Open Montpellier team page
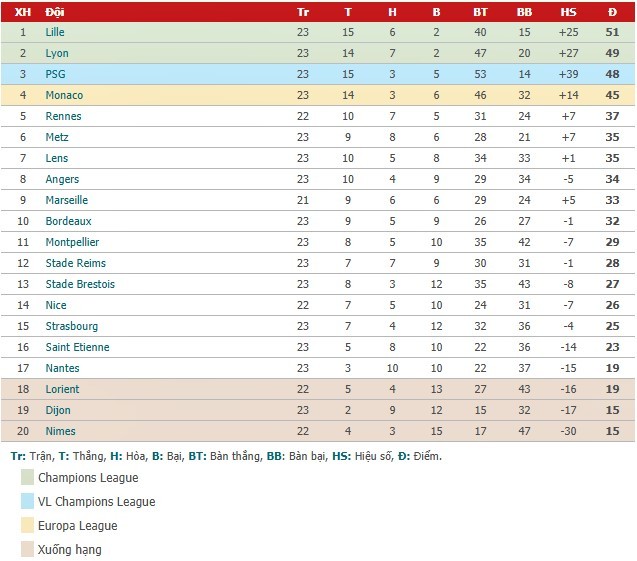637x561 pixels. [x=72, y=242]
